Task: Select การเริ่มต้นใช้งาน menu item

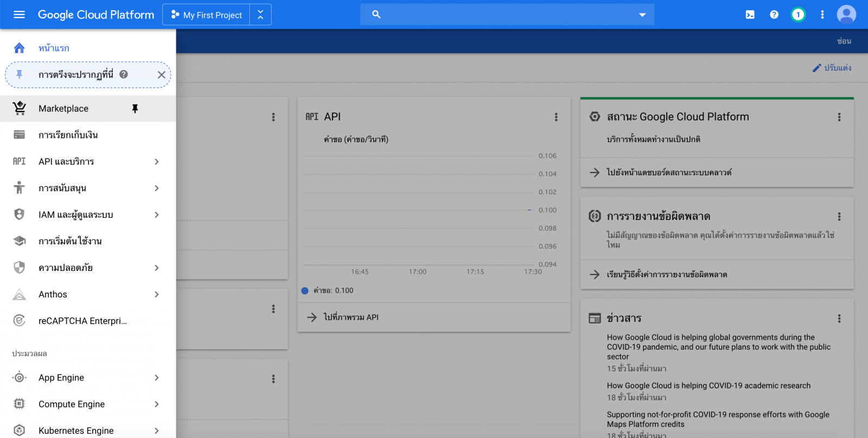Action: (x=88, y=241)
